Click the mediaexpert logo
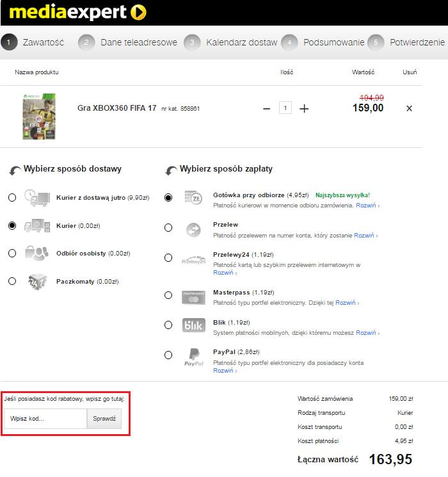 [77, 12]
